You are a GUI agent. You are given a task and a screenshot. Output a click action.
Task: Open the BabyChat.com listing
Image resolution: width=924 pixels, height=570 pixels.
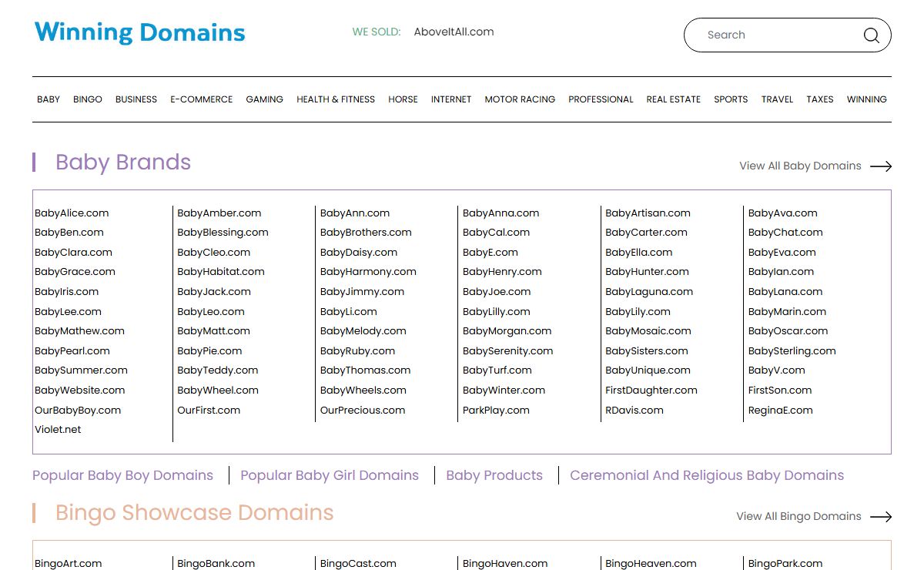785,233
